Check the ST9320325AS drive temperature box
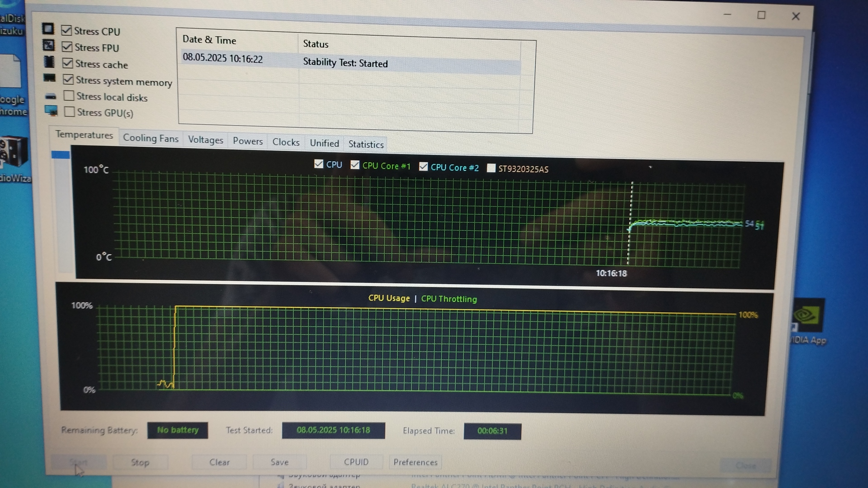 click(x=491, y=168)
